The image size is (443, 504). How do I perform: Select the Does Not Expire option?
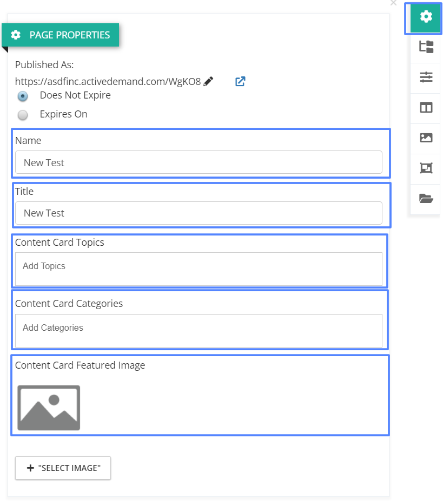click(23, 96)
